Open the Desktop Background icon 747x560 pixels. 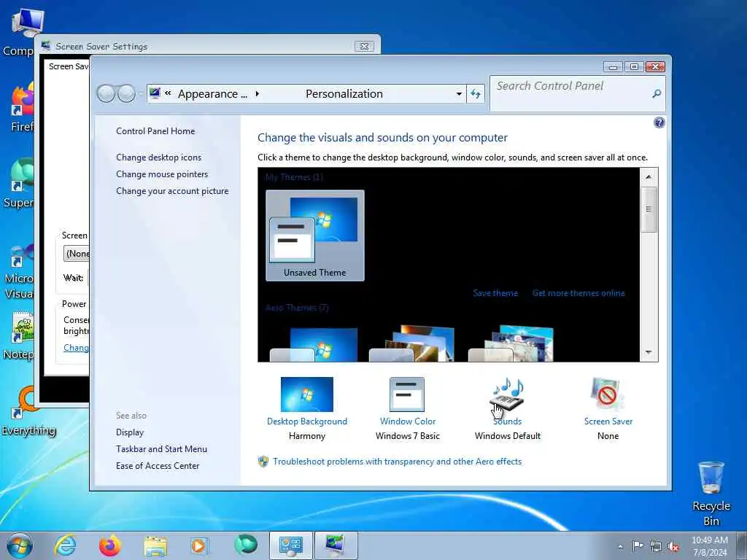pyautogui.click(x=307, y=394)
